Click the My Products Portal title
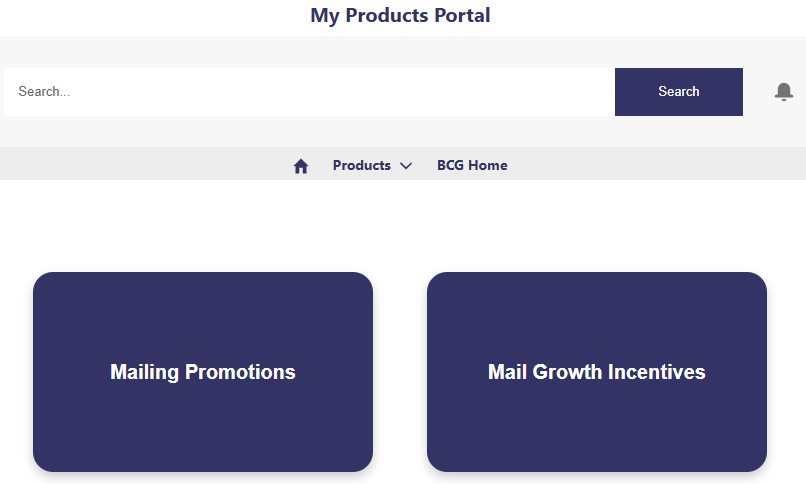Screen dimensions: 806x484 (400, 16)
